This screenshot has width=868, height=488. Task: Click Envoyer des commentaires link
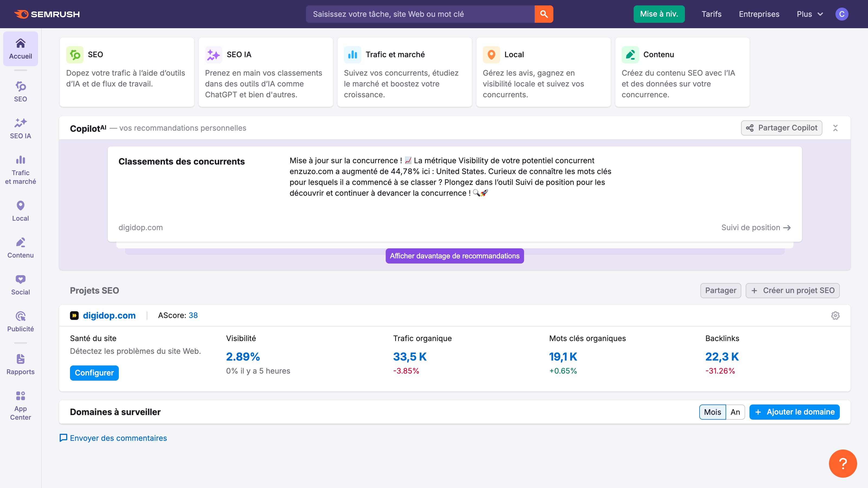pos(113,438)
